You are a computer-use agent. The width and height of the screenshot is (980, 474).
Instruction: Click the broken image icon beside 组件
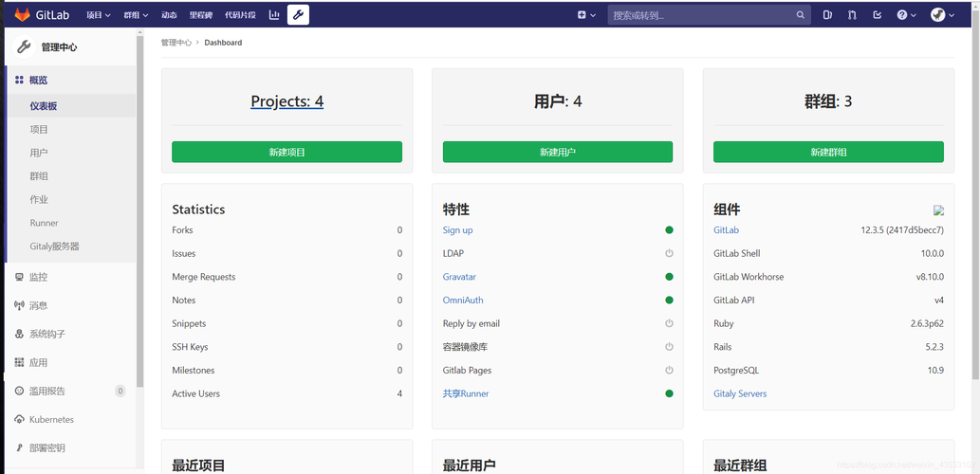pyautogui.click(x=939, y=210)
